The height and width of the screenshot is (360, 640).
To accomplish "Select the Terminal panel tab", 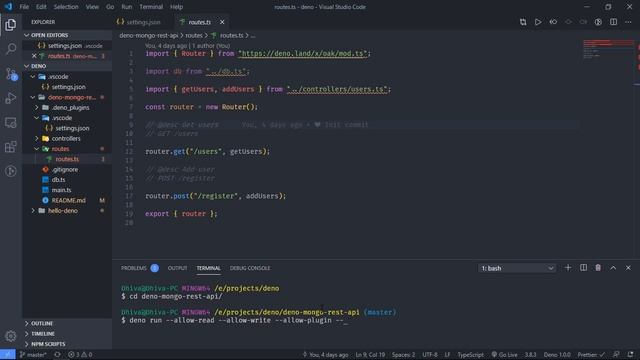I will pyautogui.click(x=209, y=268).
